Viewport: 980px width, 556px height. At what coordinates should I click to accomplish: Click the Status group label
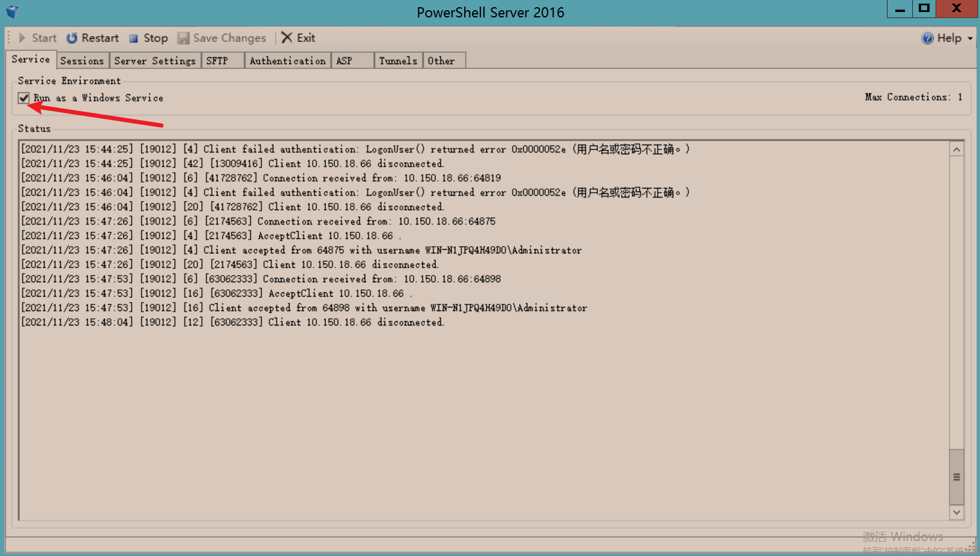34,128
